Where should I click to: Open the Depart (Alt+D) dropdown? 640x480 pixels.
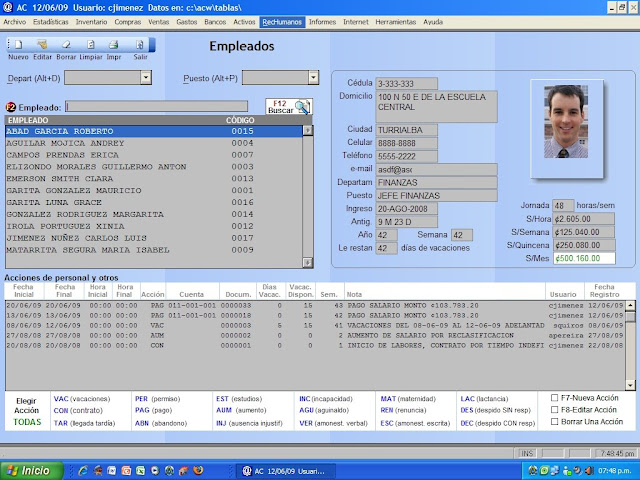coord(146,78)
